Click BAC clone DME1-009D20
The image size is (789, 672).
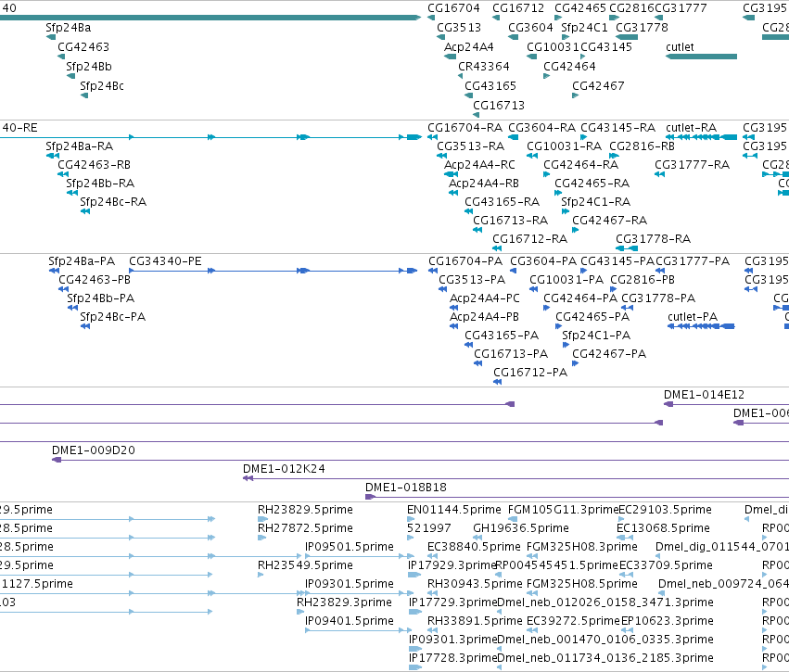click(x=93, y=450)
